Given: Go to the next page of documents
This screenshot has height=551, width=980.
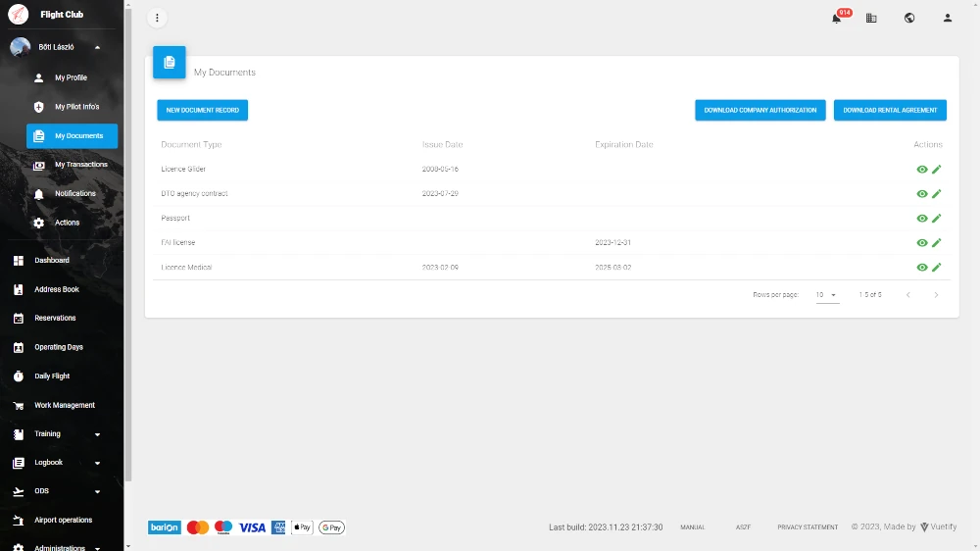Looking at the screenshot, I should click(936, 294).
